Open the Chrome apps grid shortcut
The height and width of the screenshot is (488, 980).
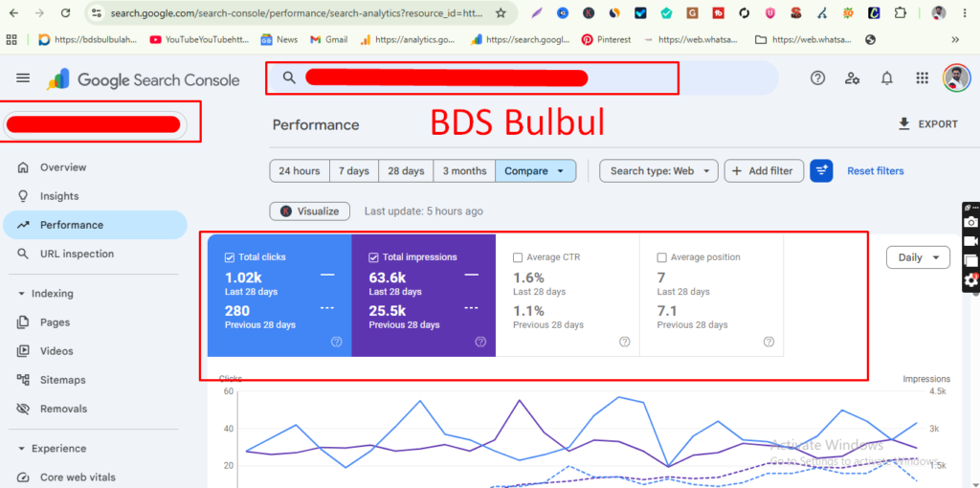[x=11, y=39]
